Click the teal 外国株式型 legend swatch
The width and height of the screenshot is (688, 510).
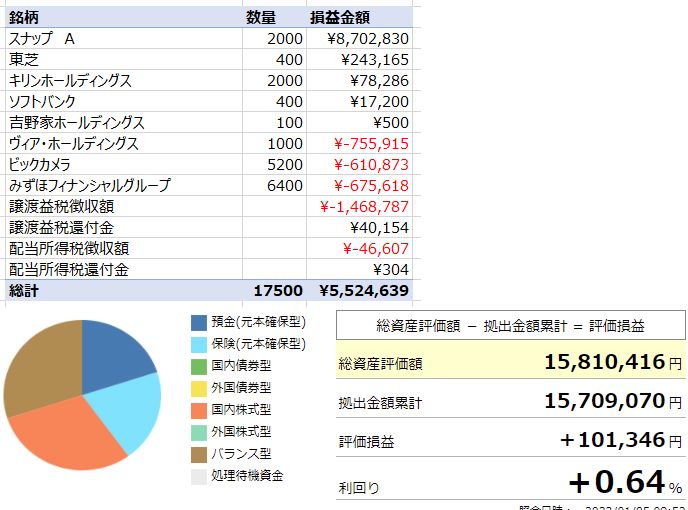[199, 432]
